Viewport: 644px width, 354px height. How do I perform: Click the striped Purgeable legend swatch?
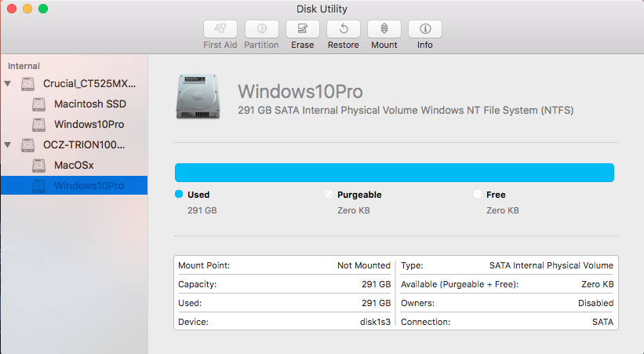point(328,194)
